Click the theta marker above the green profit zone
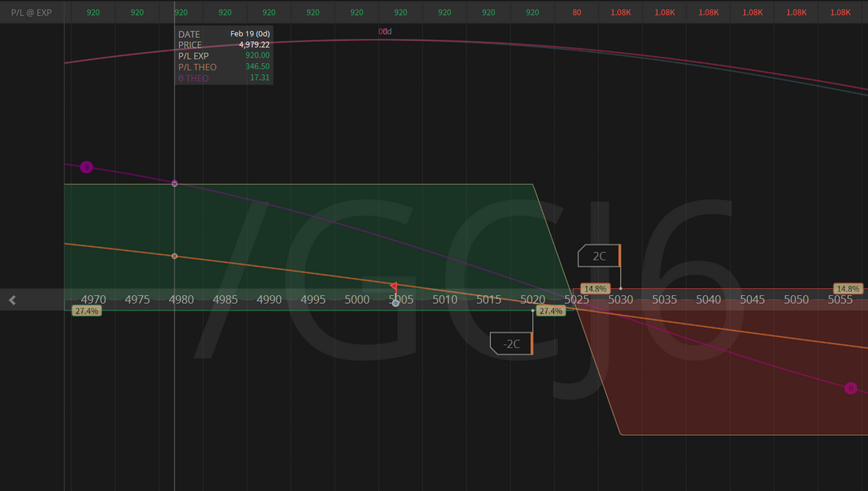The image size is (868, 491). tap(86, 167)
